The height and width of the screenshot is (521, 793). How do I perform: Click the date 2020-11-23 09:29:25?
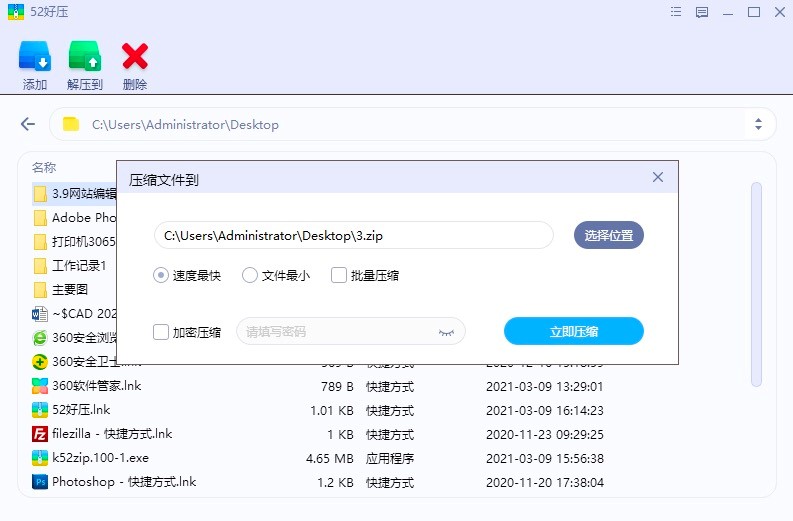(x=545, y=435)
